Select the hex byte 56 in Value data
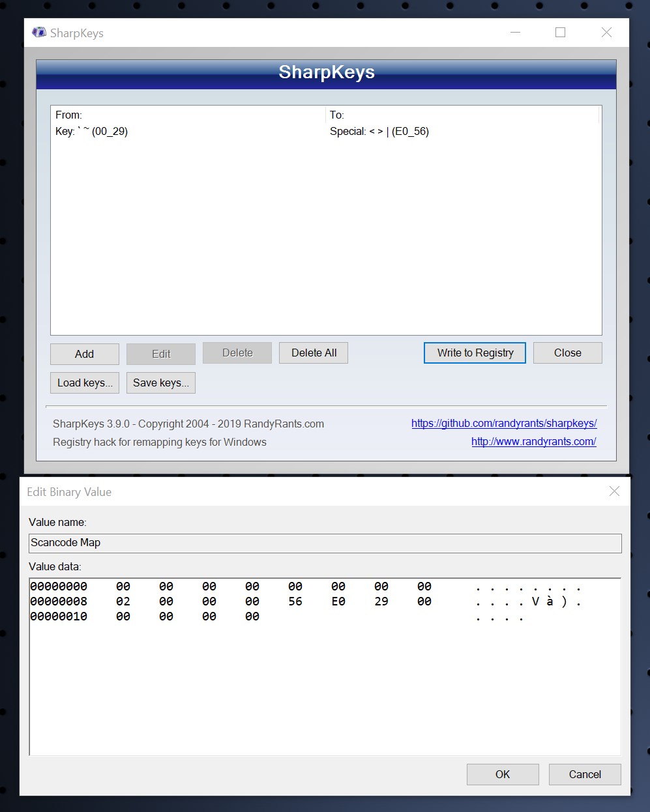 295,601
